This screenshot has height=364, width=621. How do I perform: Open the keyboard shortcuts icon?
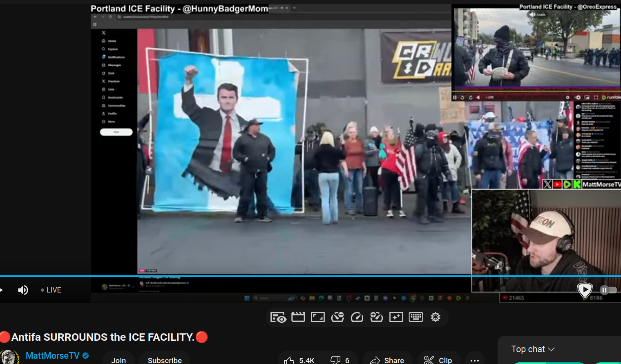click(416, 317)
